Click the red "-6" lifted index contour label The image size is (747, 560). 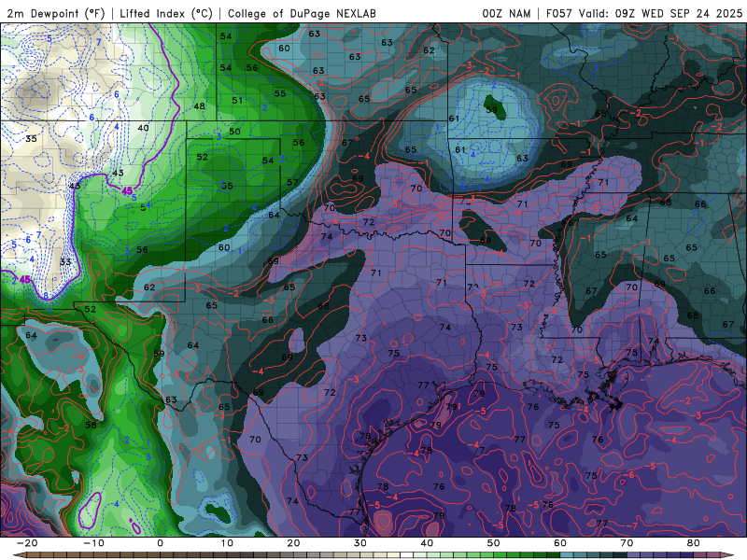click(x=629, y=475)
